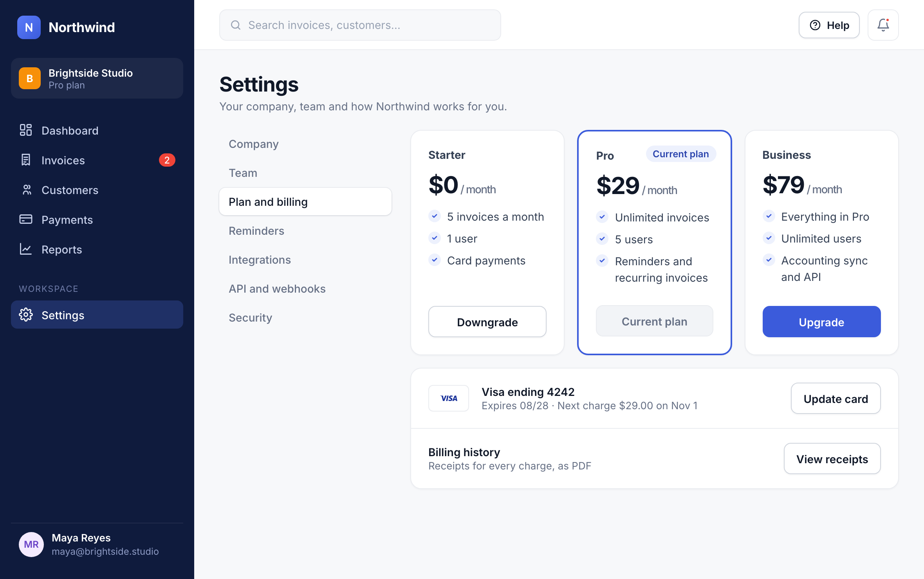Click checkmark beside 5 invoices a month
Screen dimensions: 924x579
click(x=434, y=216)
